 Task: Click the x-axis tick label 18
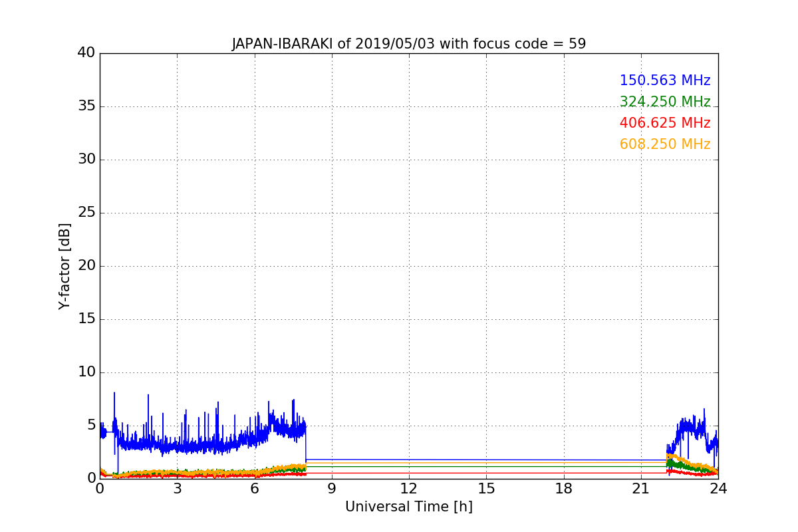[564, 489]
